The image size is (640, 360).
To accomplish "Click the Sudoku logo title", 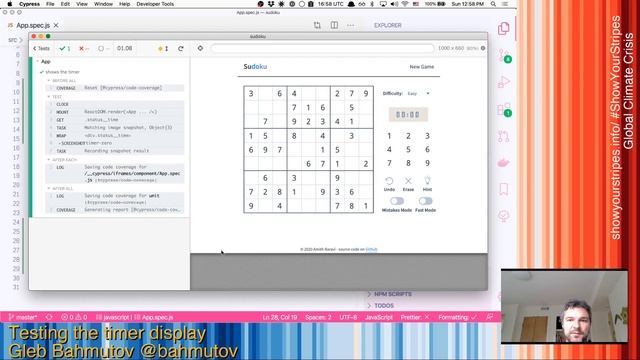I will point(255,67).
